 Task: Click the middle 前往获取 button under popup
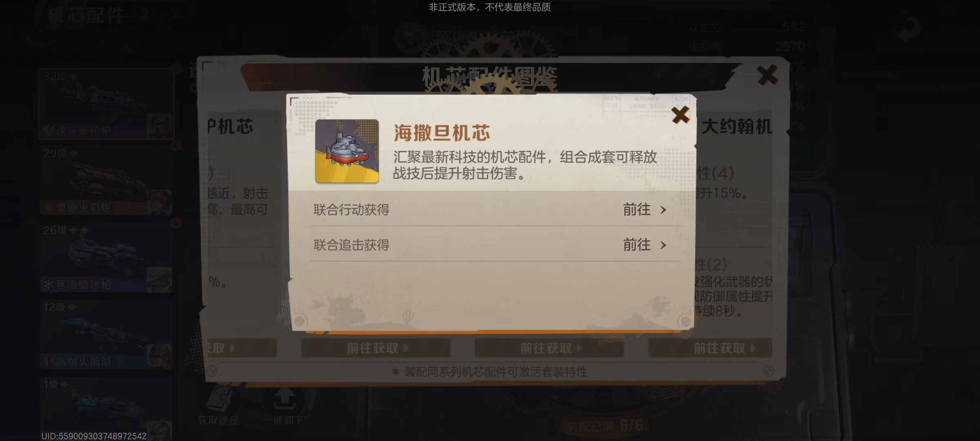click(549, 348)
